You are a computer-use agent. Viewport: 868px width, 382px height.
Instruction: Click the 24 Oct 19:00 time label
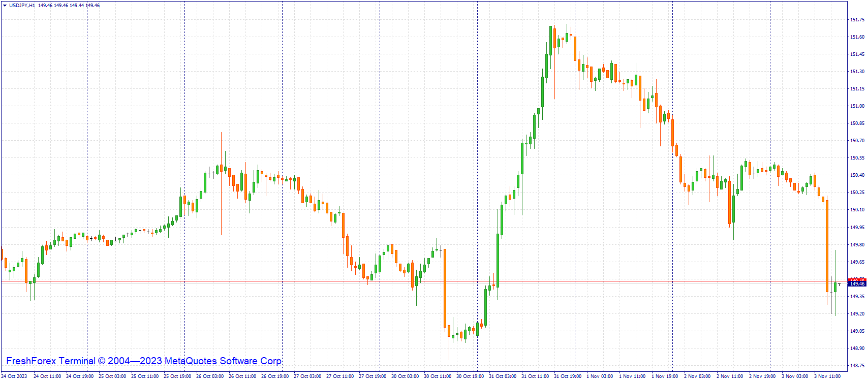pos(80,376)
